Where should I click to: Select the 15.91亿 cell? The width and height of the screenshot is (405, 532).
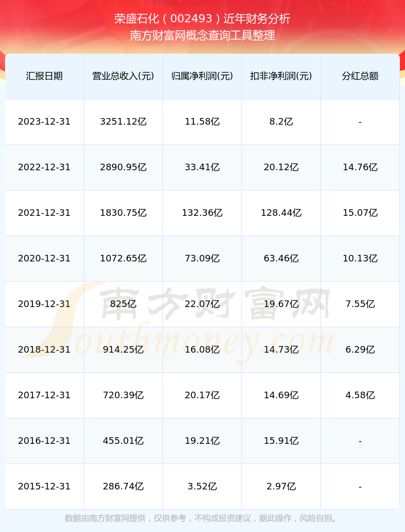(281, 441)
